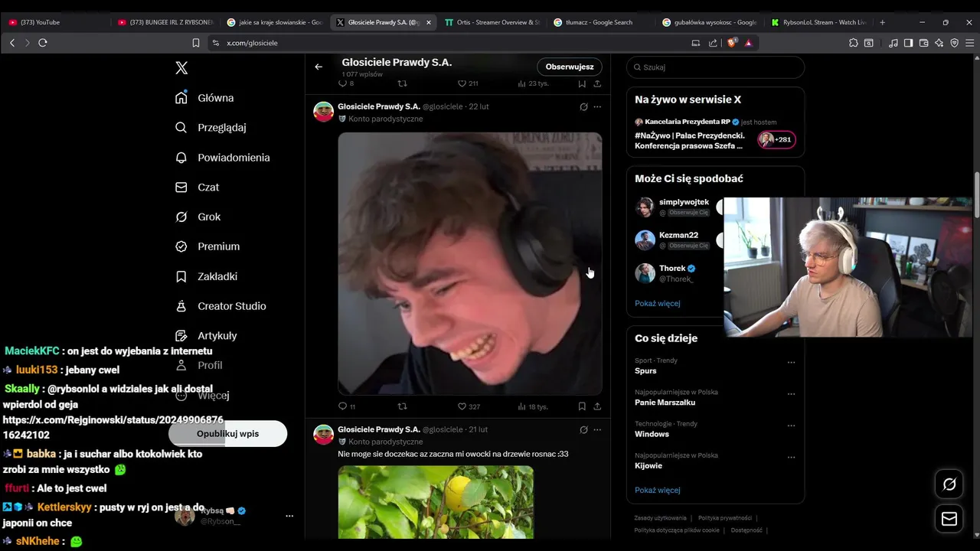Switch to BUNGEE IRL Z RYBSONEM tab
980x551 pixels.
click(167, 22)
